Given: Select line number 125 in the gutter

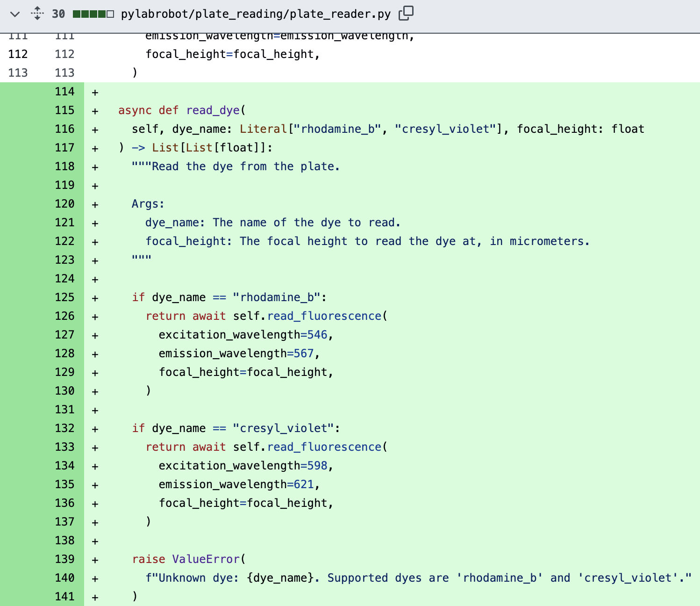Looking at the screenshot, I should (64, 297).
